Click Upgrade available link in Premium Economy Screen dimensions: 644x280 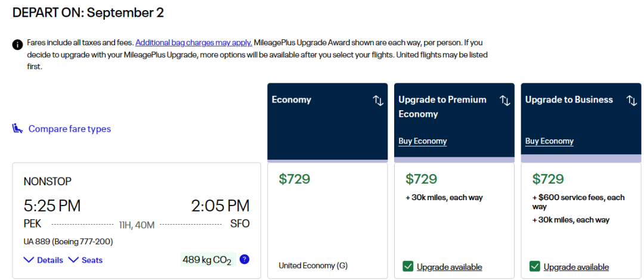(449, 267)
